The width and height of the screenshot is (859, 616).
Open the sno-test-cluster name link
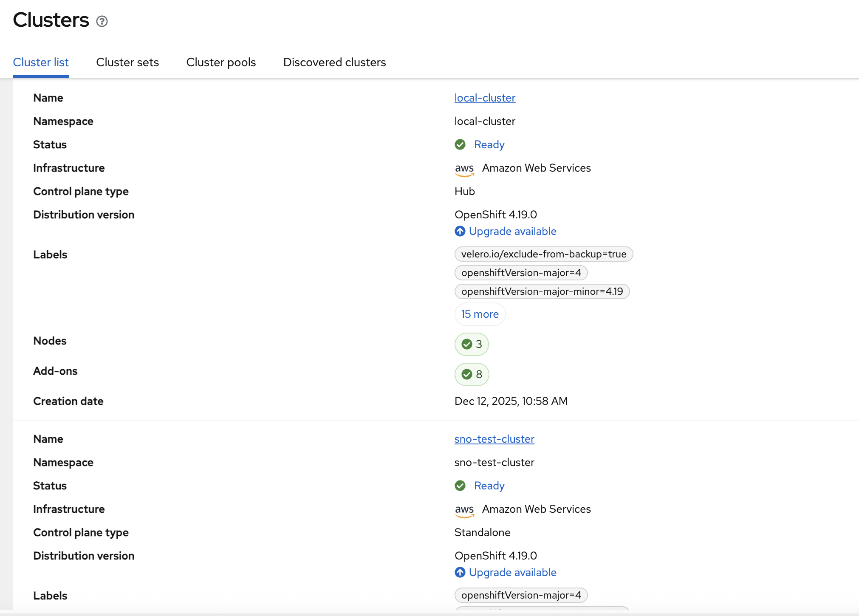point(494,439)
